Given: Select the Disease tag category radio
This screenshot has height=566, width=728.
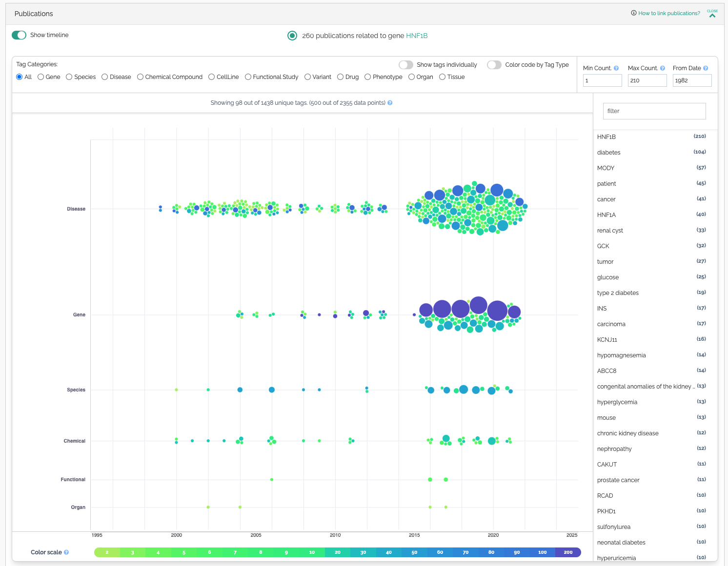Looking at the screenshot, I should 104,77.
